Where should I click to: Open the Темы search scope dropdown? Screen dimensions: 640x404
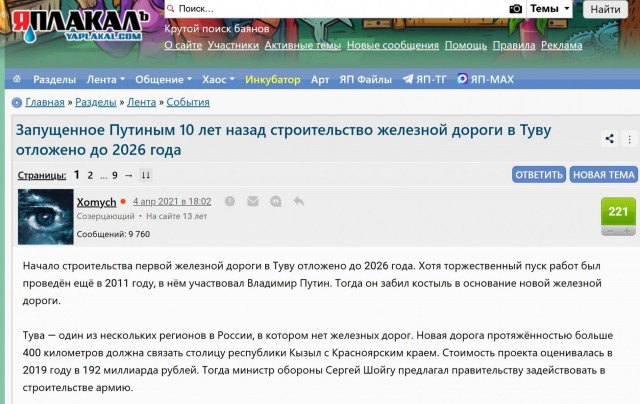(x=549, y=9)
